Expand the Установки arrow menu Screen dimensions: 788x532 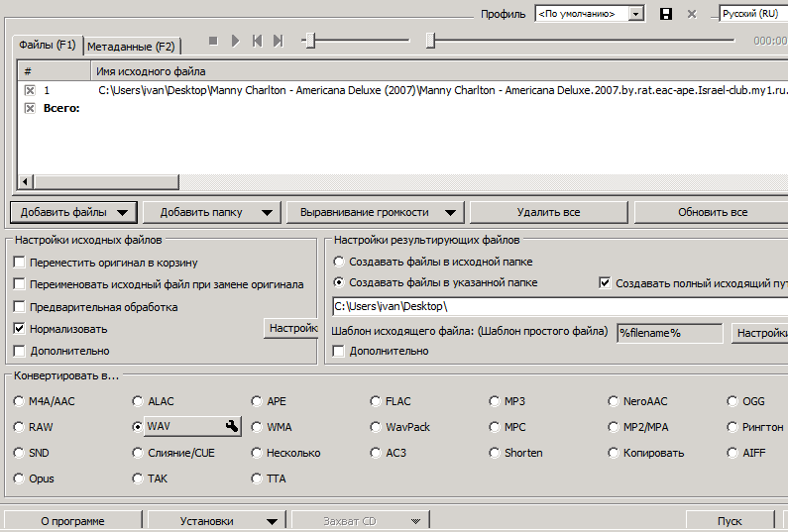point(272,521)
